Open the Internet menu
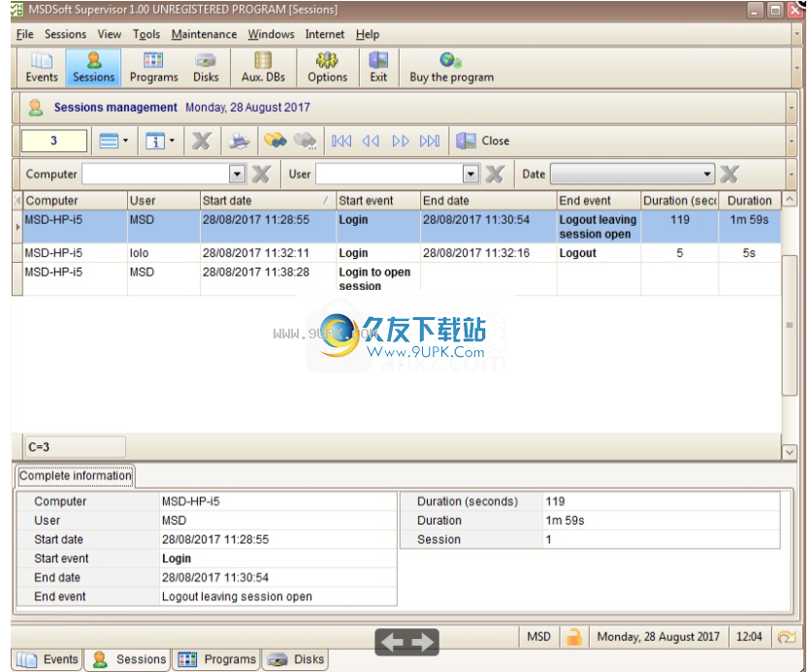812x672 pixels. 325,34
